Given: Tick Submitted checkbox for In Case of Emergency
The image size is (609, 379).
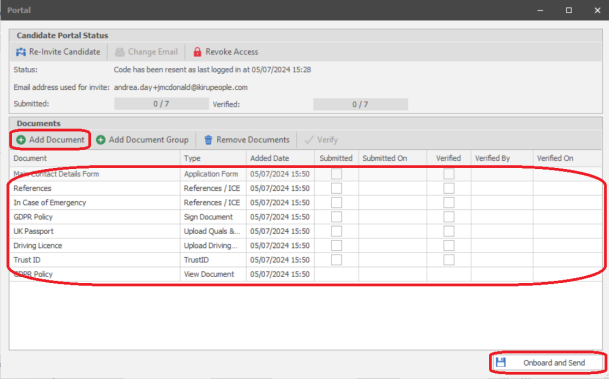Looking at the screenshot, I should (336, 203).
